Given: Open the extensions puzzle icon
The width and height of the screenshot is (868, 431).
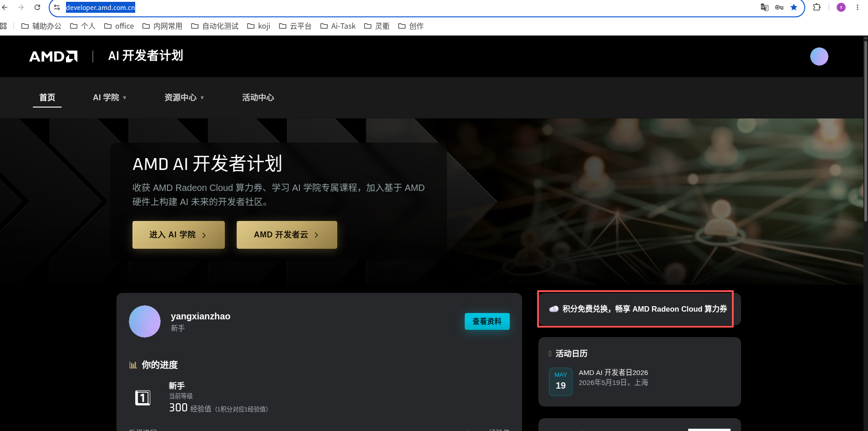Looking at the screenshot, I should coord(817,7).
